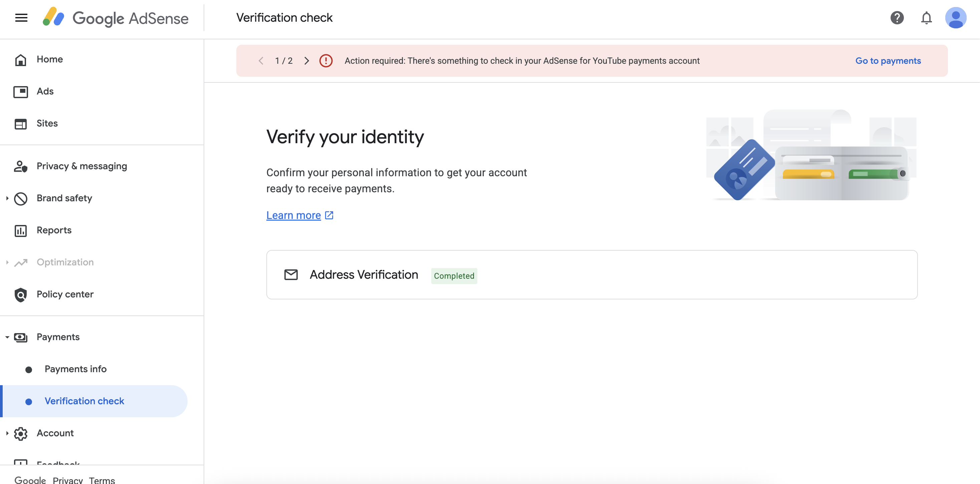Show next alert with right chevron
This screenshot has width=980, height=484.
307,60
